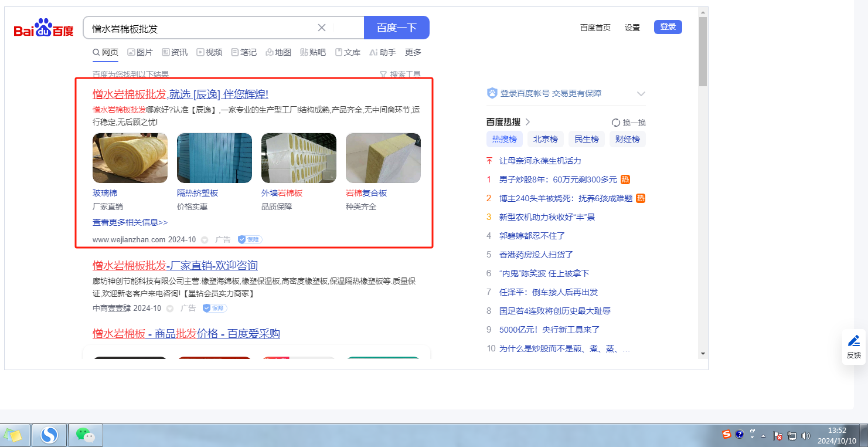This screenshot has width=868, height=447.
Task: Click the 保障 badge beside 中商壹壹肆
Action: [x=215, y=308]
